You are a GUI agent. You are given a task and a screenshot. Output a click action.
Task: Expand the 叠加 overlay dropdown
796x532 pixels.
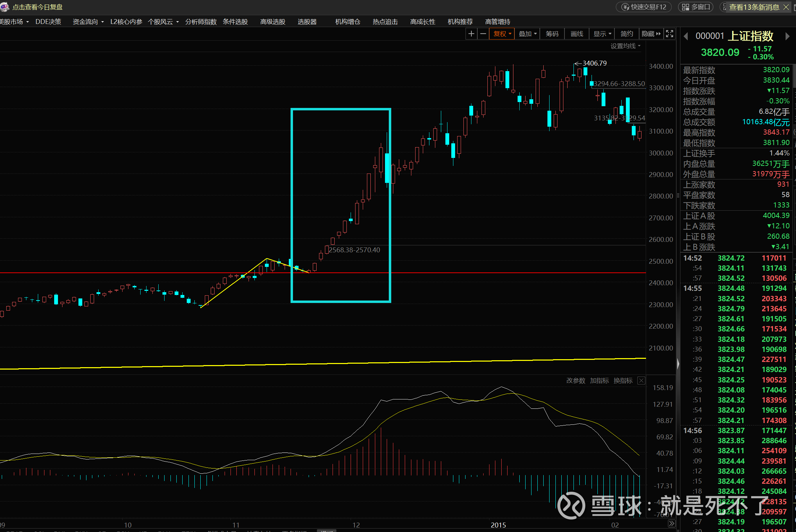(528, 34)
